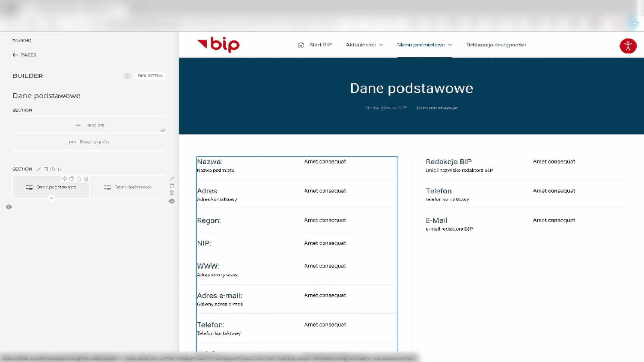
Task: Go back to PAGES
Action: click(24, 55)
